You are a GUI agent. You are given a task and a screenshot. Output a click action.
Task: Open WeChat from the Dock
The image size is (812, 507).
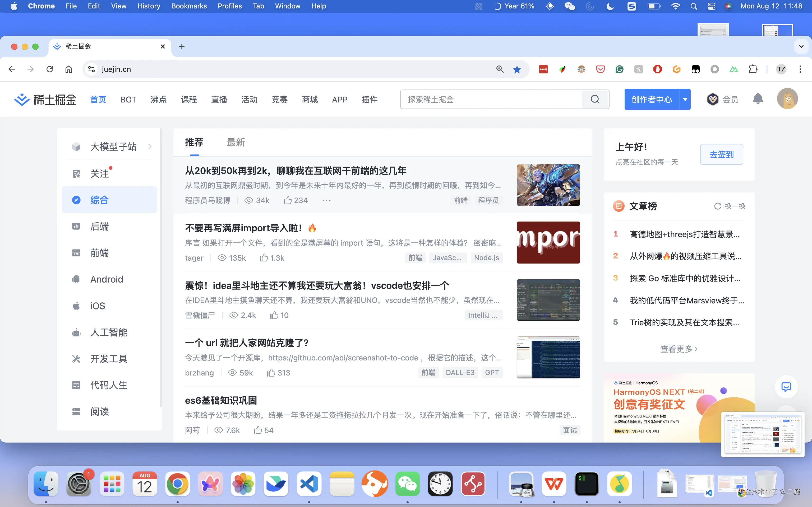[408, 483]
